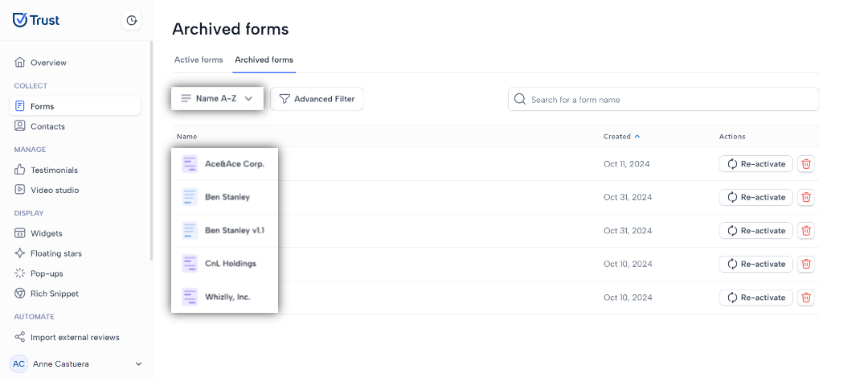The image size is (868, 378).
Task: Open the Ben Stanley v1.1 form icon
Action: 190,230
